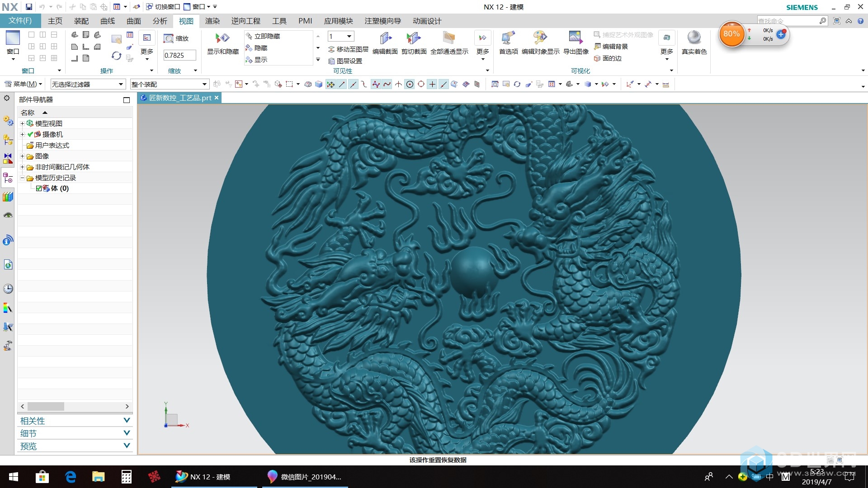Click Clip Section (剪切截面) icon
Image resolution: width=868 pixels, height=488 pixels.
pyautogui.click(x=414, y=38)
